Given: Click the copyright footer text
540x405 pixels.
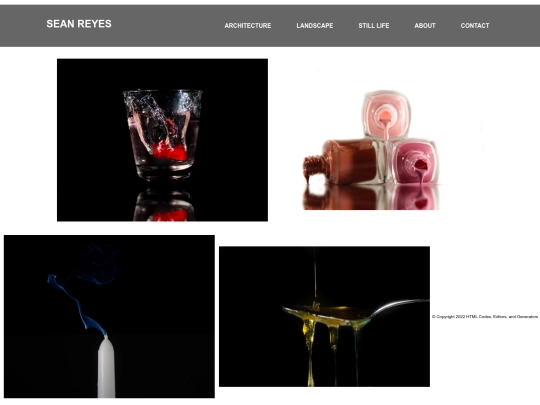Looking at the screenshot, I should 485,316.
